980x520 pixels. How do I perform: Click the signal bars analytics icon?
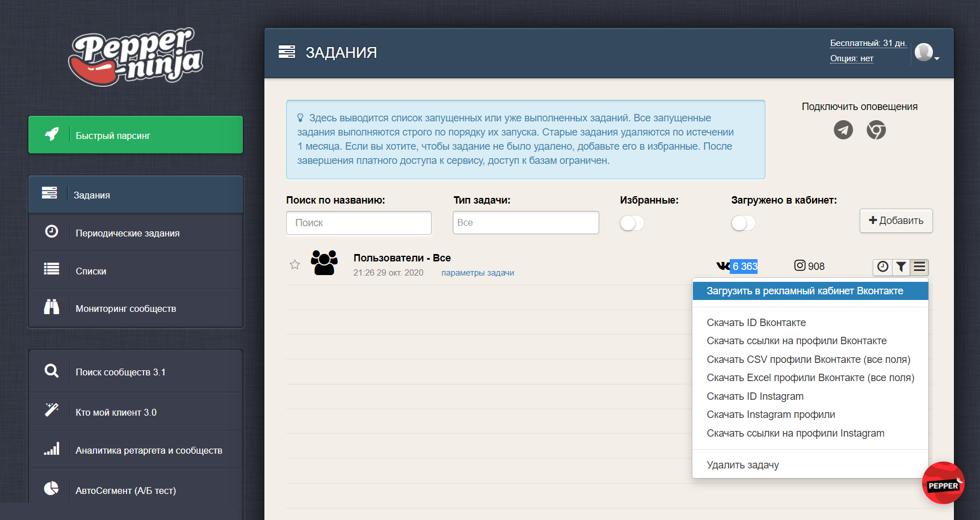pyautogui.click(x=52, y=449)
